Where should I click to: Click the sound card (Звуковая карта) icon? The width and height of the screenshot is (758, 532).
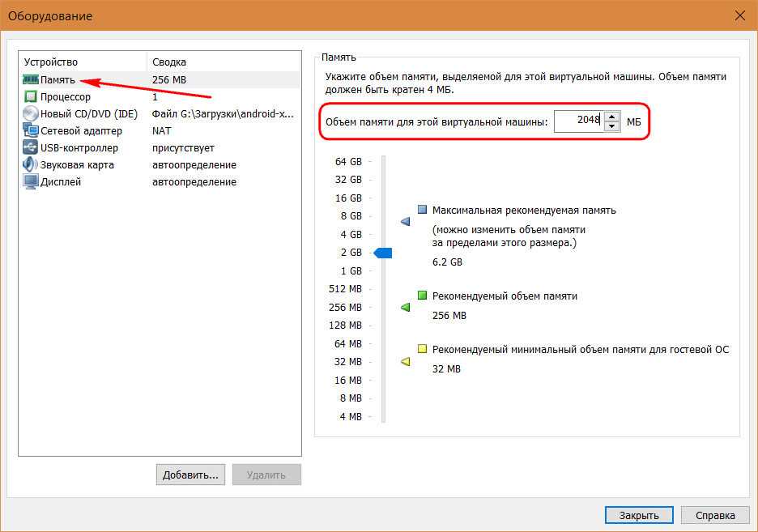[x=31, y=165]
